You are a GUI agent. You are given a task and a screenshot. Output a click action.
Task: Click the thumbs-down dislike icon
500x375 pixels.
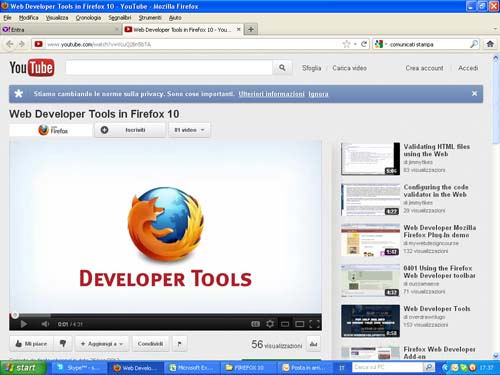[63, 344]
